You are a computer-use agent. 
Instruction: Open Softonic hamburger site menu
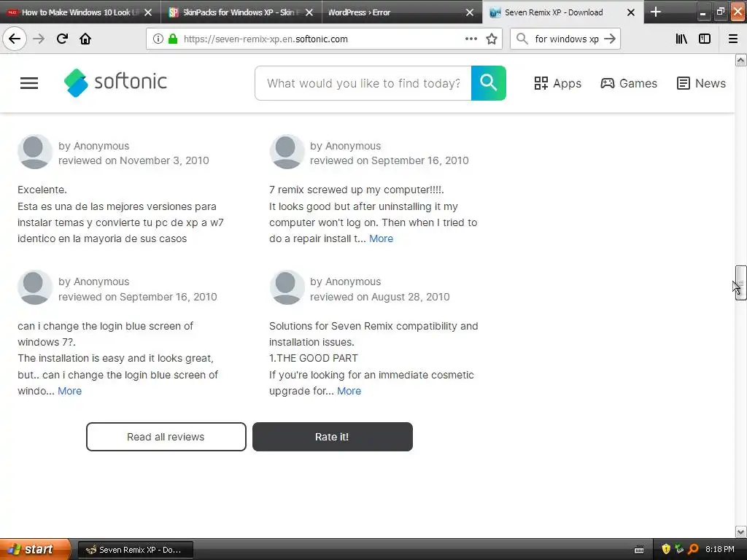[x=29, y=83]
